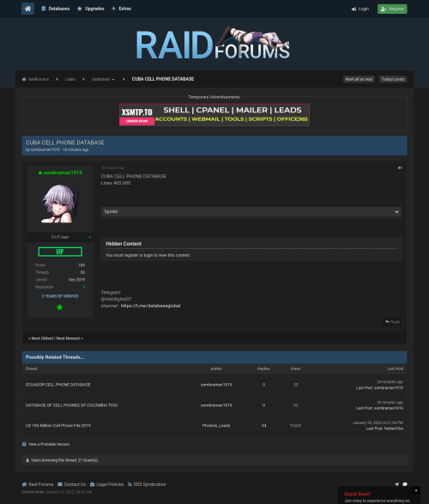Viewport: 429px width, 504px height.
Task: Click the Guest Alert! notice
Action: [357, 494]
